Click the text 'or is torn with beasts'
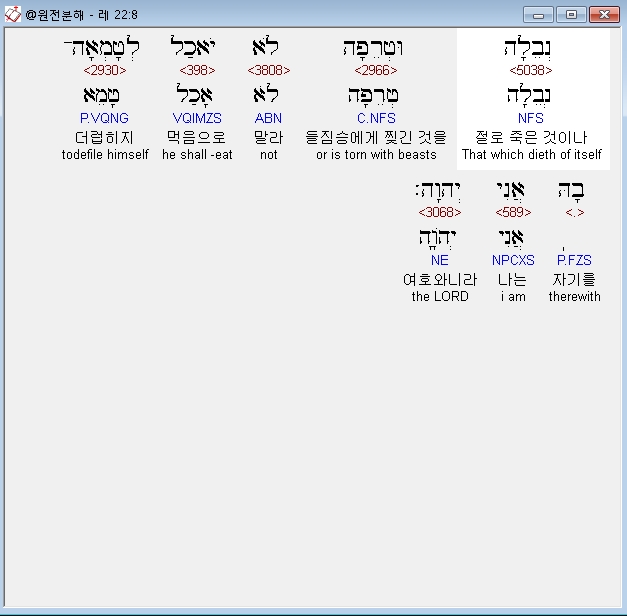Image resolution: width=627 pixels, height=616 pixels. pyautogui.click(x=376, y=154)
